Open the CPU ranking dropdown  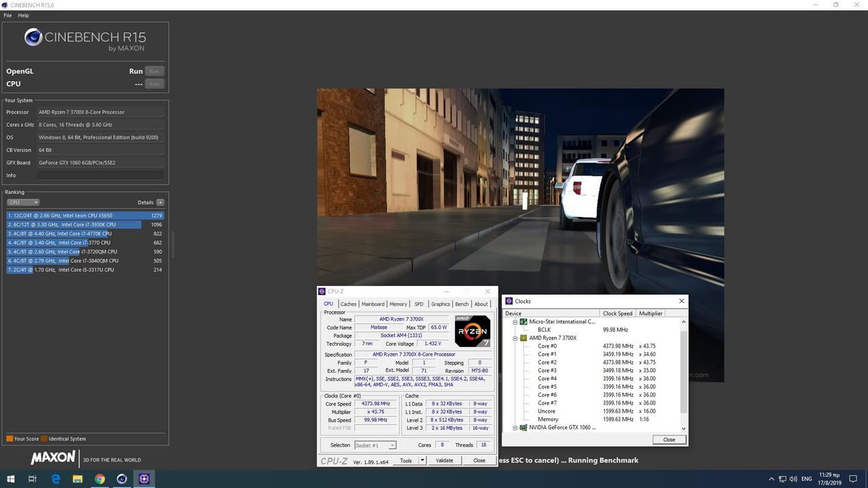click(x=23, y=202)
